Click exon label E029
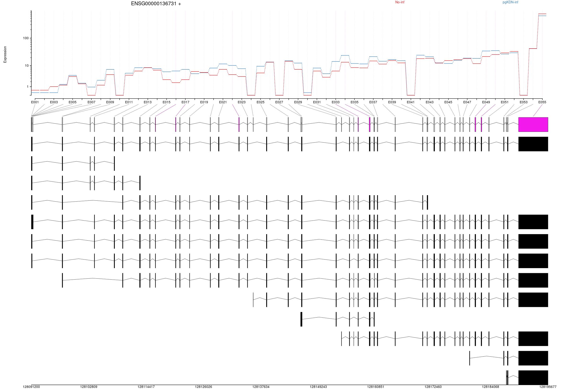This screenshot has height=392, width=574. click(x=298, y=102)
